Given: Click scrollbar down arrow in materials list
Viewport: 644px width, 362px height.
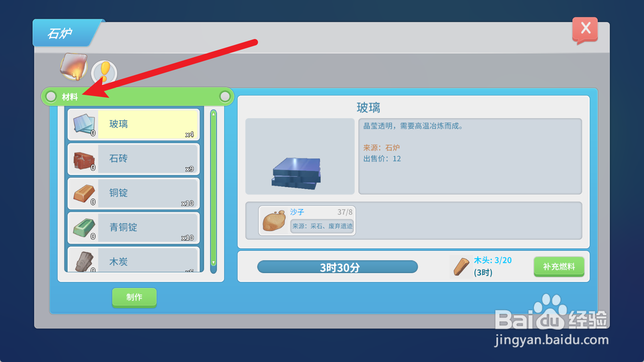Looking at the screenshot, I should pyautogui.click(x=214, y=263).
